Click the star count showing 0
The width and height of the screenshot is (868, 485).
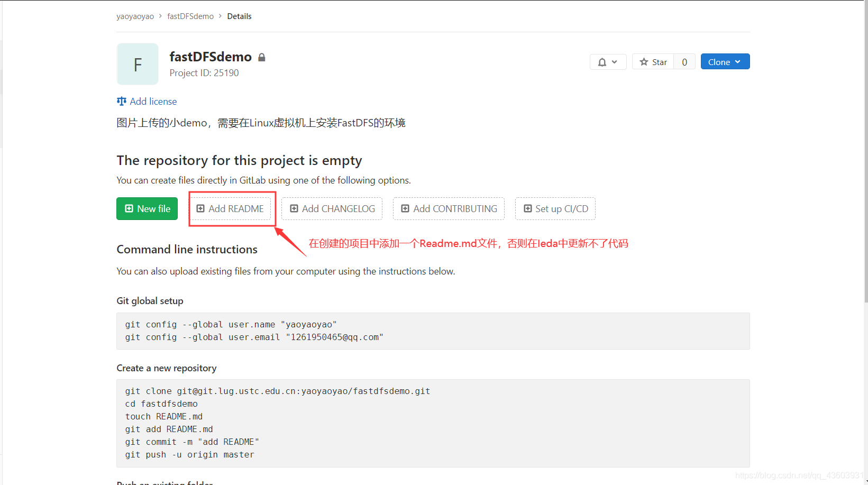point(684,62)
